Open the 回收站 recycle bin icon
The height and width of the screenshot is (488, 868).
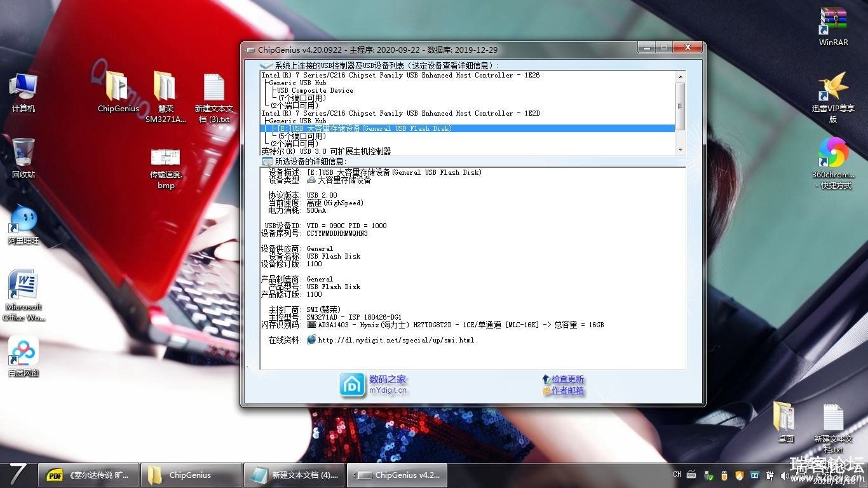pyautogui.click(x=24, y=158)
